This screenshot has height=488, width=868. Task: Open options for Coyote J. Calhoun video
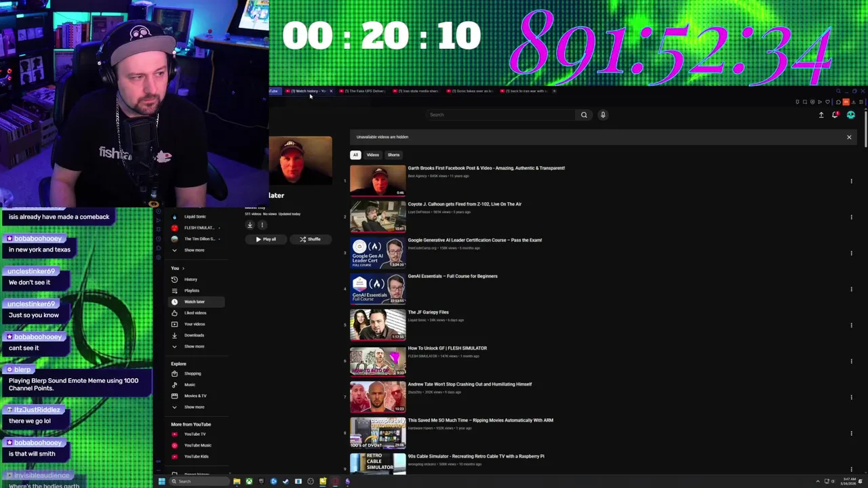point(851,217)
